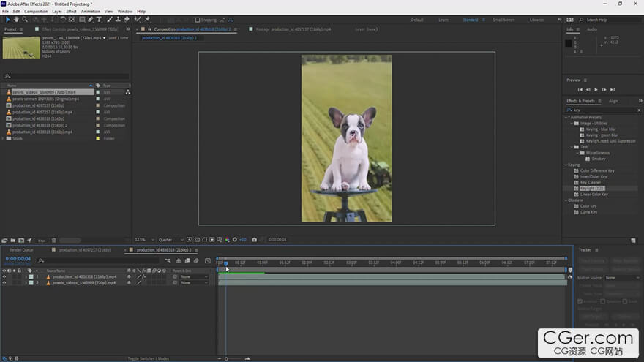
Task: Collapse the Obsolete effects category
Action: coord(566,200)
